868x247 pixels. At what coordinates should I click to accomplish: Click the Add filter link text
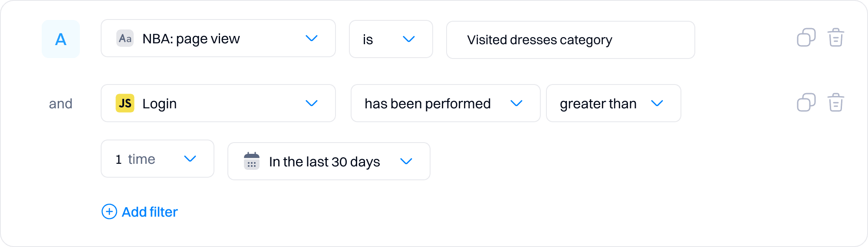click(x=150, y=212)
